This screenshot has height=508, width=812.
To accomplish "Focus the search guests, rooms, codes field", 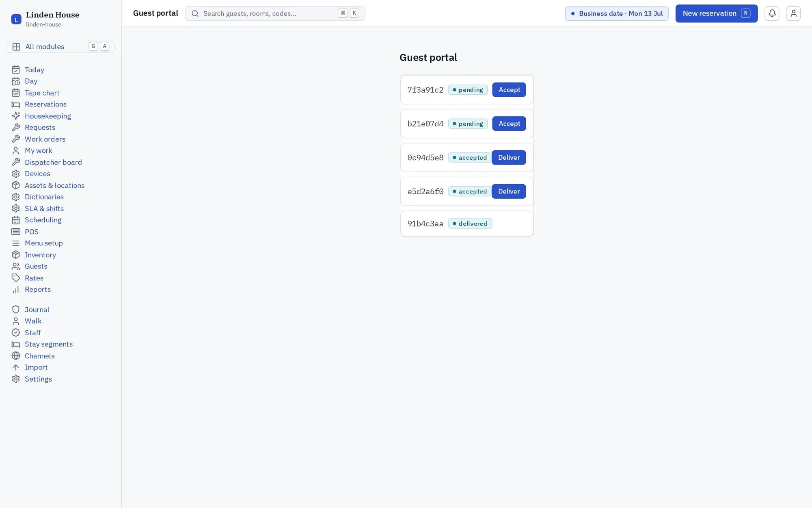I will click(x=275, y=13).
